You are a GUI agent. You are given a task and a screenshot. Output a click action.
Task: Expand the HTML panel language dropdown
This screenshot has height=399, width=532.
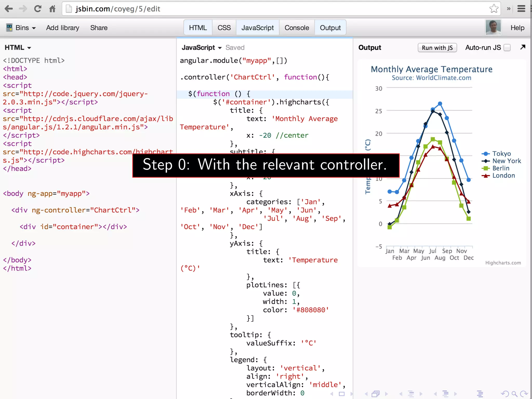(18, 48)
